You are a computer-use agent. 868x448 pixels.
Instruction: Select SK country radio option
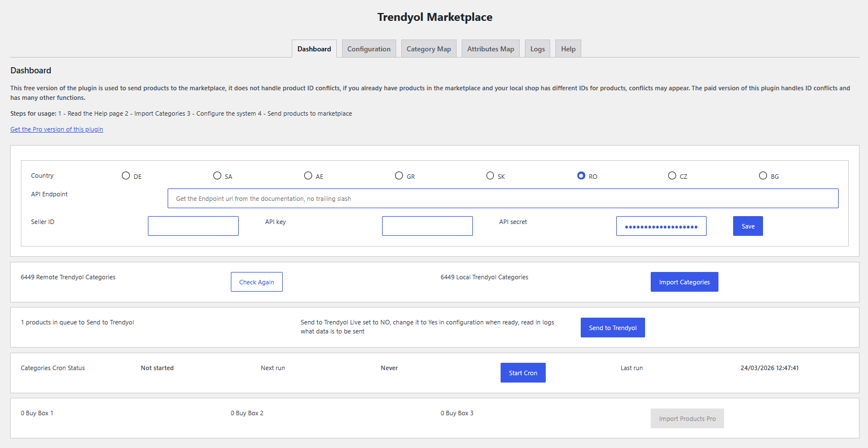[x=490, y=175]
